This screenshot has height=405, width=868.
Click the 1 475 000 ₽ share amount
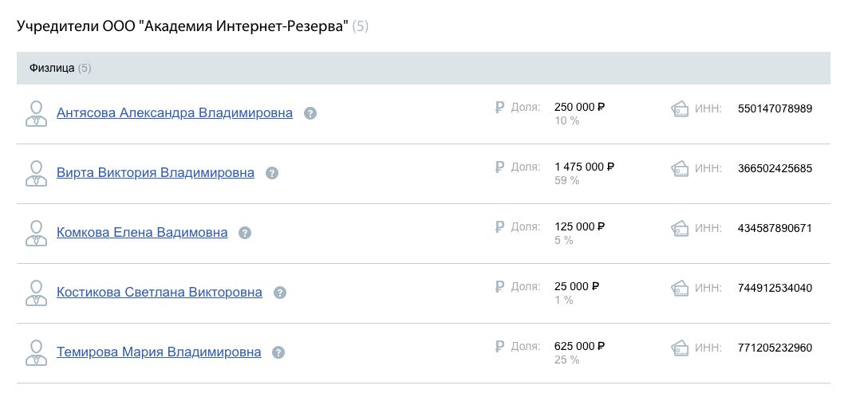pos(584,167)
